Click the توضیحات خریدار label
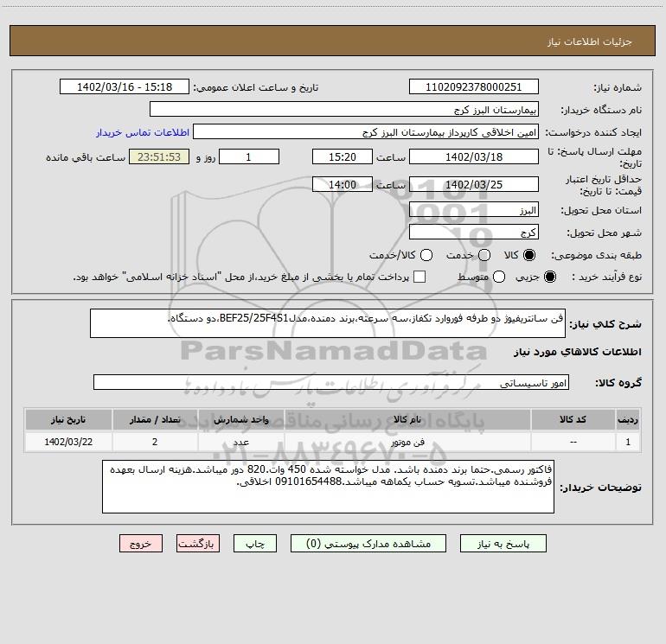This screenshot has width=666, height=644. [x=600, y=488]
